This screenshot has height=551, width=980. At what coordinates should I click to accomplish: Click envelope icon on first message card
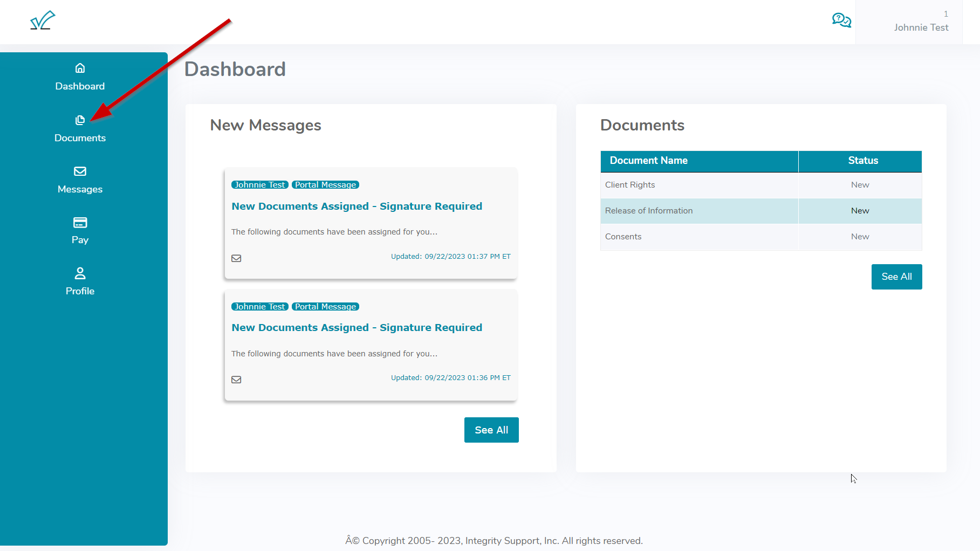click(x=236, y=258)
